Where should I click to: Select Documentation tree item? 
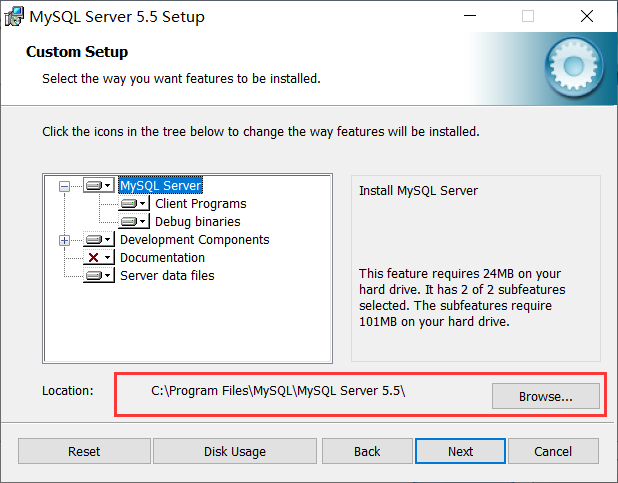coord(162,258)
